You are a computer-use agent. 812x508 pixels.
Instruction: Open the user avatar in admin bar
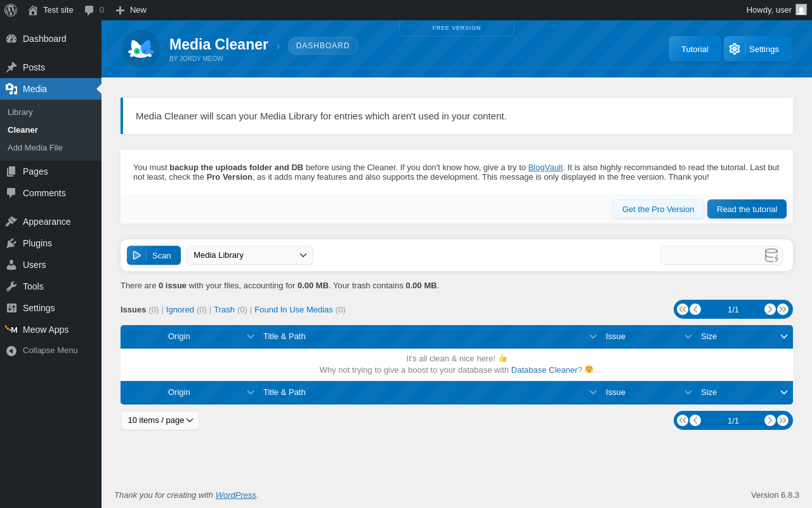pyautogui.click(x=801, y=10)
